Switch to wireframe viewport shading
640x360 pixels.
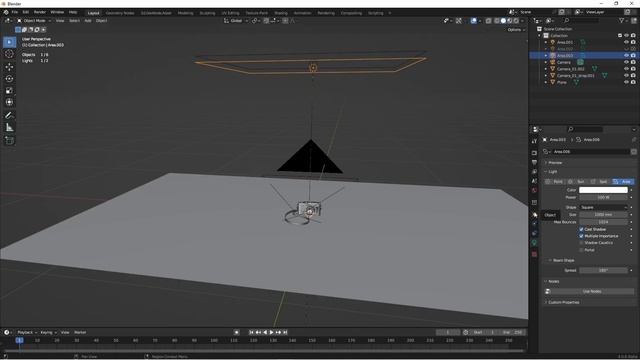(497, 20)
